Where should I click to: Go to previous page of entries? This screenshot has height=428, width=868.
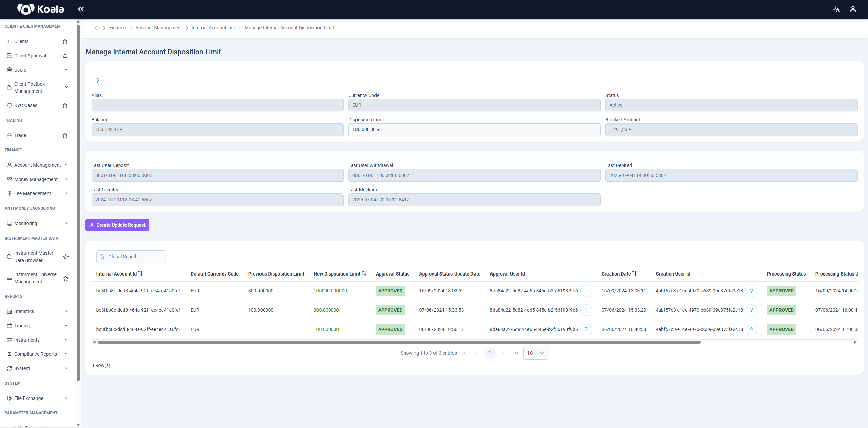point(477,353)
